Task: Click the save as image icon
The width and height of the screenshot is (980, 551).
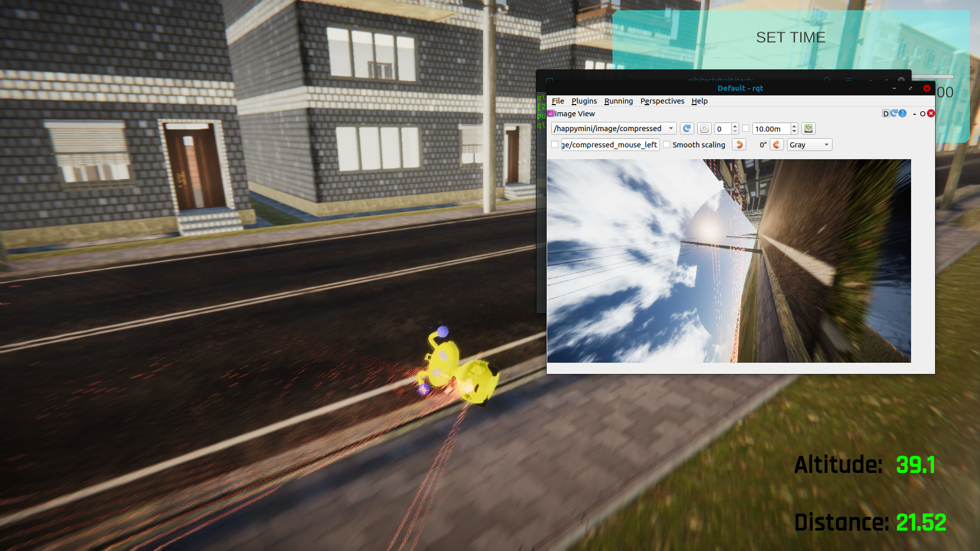Action: click(x=808, y=129)
